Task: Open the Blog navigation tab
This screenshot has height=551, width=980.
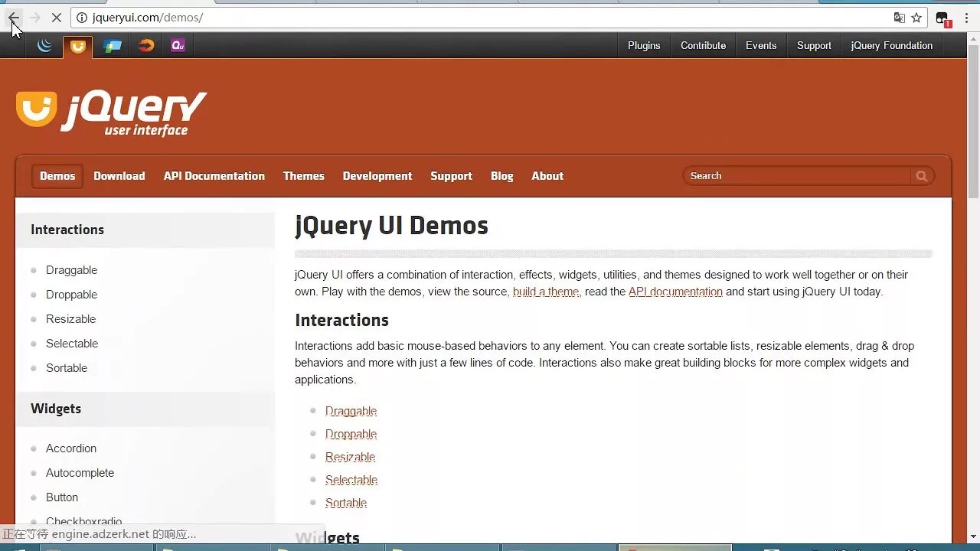Action: [502, 176]
